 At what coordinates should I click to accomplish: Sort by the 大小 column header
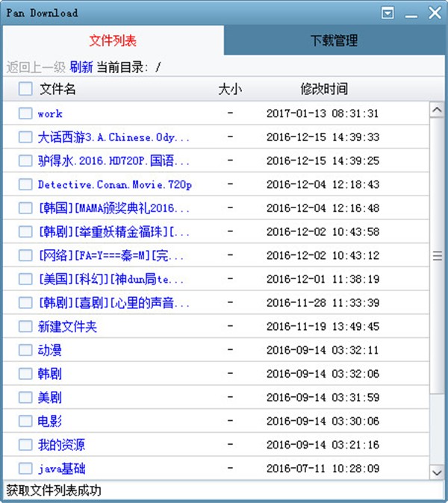230,89
